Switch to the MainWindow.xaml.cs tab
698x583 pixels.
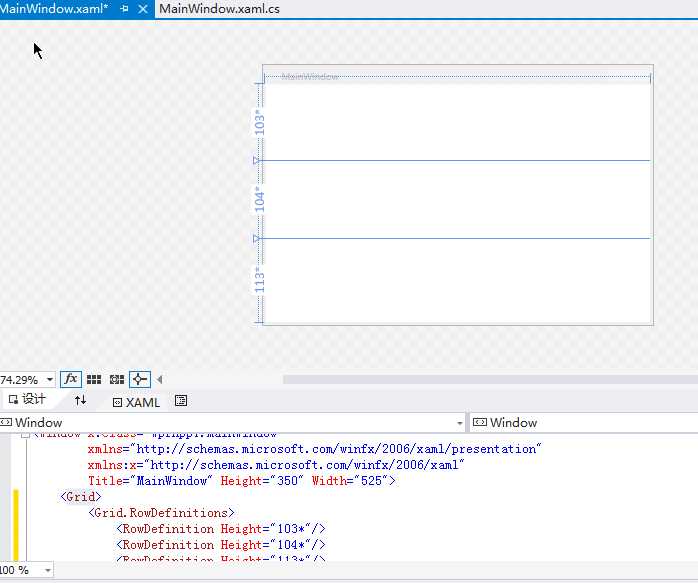point(219,9)
